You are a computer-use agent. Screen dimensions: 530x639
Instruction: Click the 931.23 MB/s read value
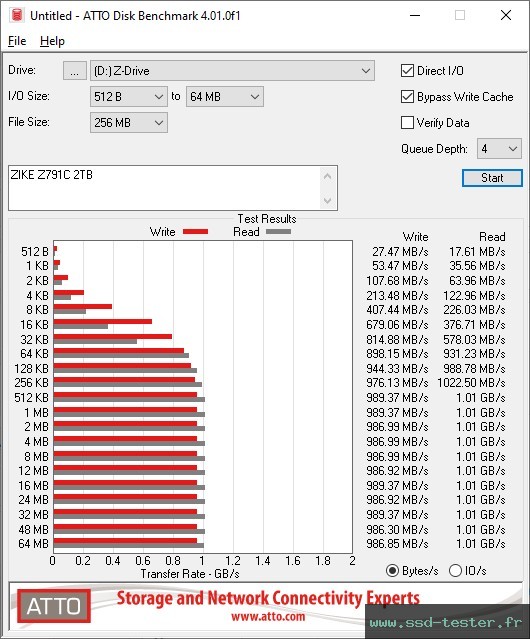click(474, 354)
